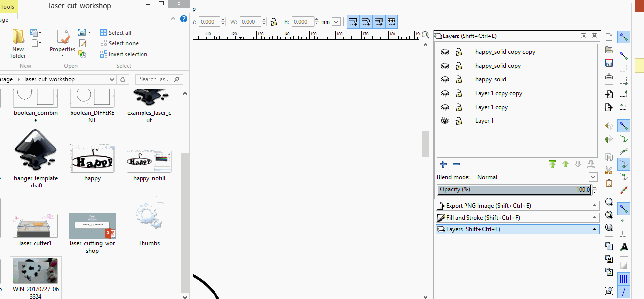Viewport: 644px width, 299px height.
Task: Open the Tools tab in Explorer
Action: coord(7,7)
